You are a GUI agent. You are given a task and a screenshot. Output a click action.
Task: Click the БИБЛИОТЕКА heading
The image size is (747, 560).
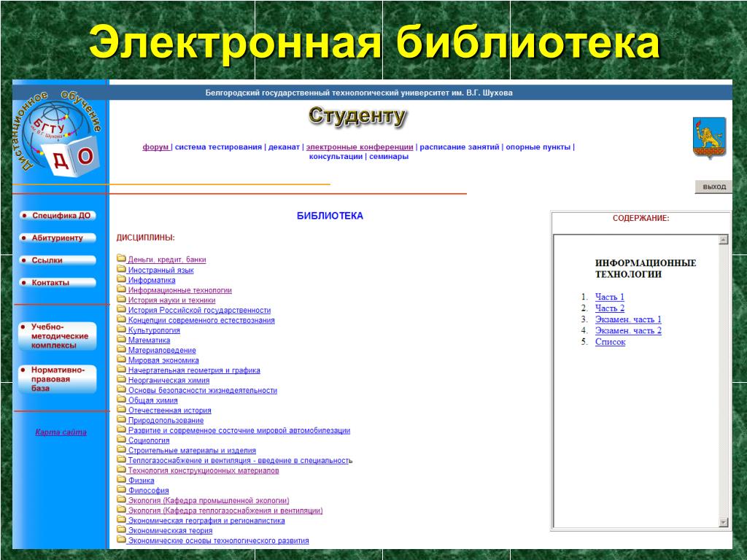(x=330, y=216)
